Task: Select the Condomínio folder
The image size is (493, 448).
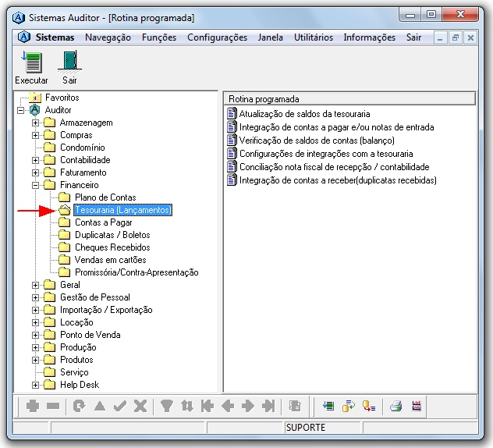Action: [83, 148]
